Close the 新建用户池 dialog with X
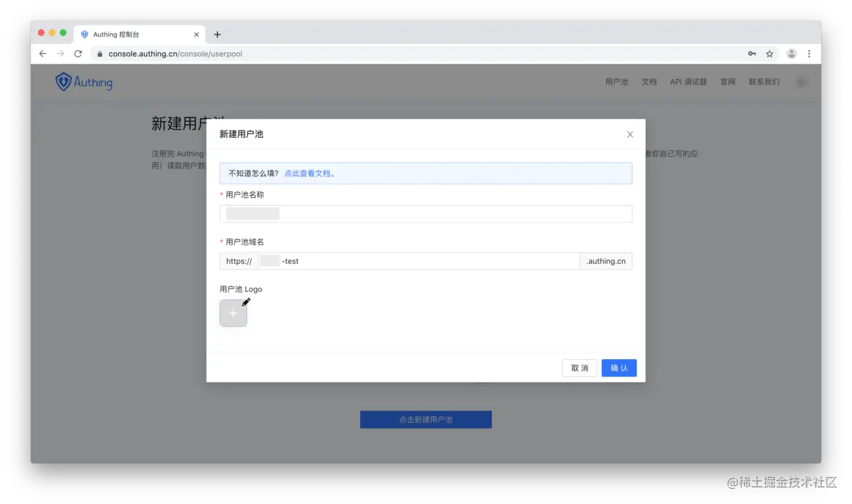This screenshot has height=504, width=852. 630,135
